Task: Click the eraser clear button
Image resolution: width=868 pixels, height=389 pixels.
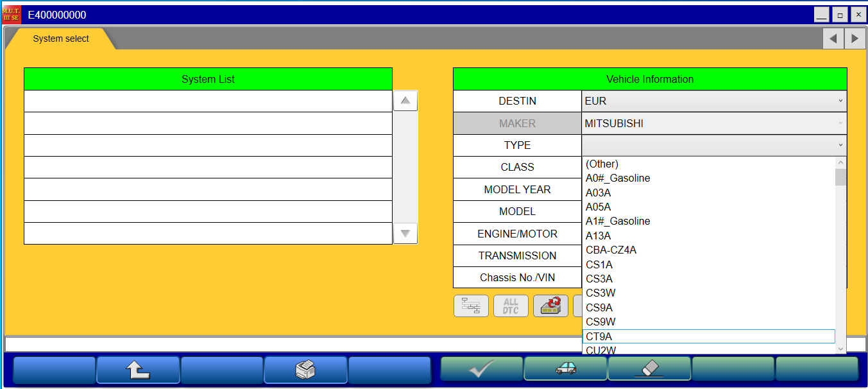Action: [x=649, y=370]
